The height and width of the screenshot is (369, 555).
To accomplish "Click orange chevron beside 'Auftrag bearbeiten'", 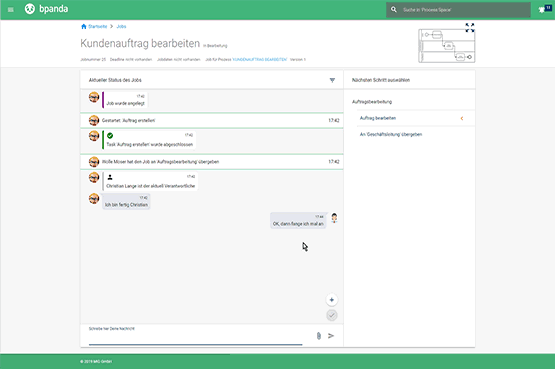I will (x=462, y=119).
